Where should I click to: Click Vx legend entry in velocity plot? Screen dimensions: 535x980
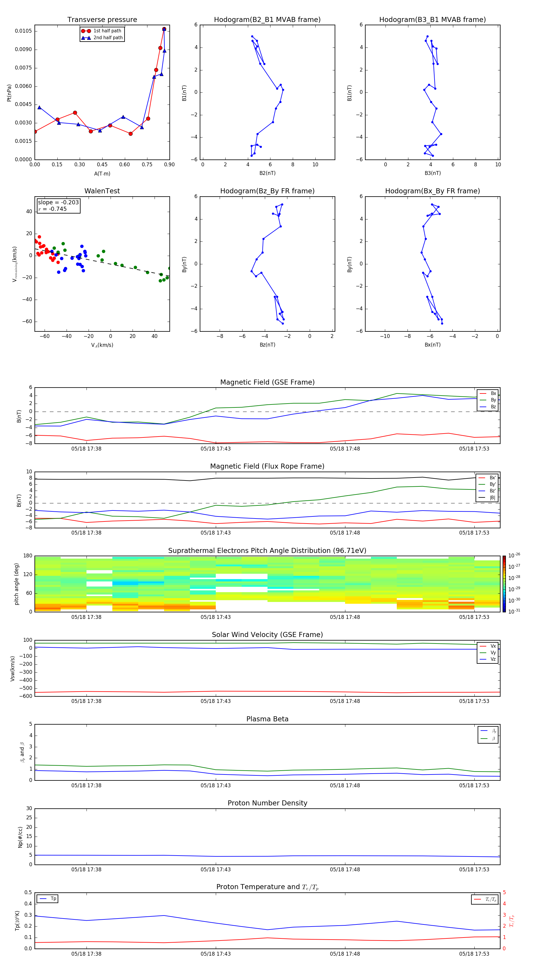[488, 646]
